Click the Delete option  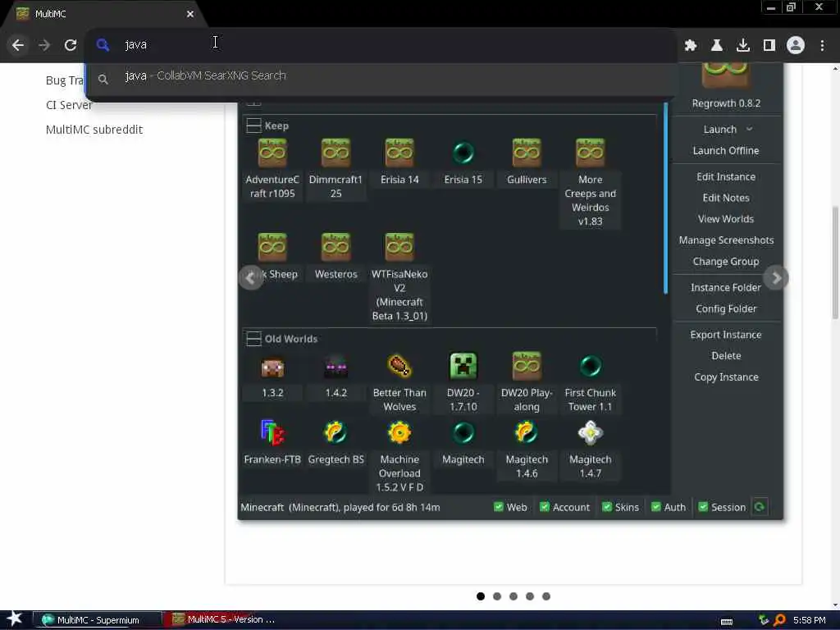[x=726, y=356]
